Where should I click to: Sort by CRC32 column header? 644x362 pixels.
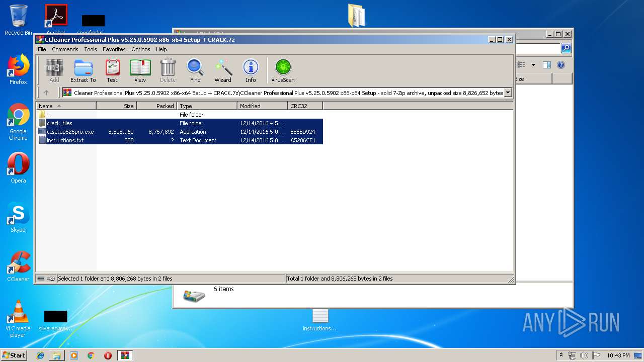pos(305,106)
